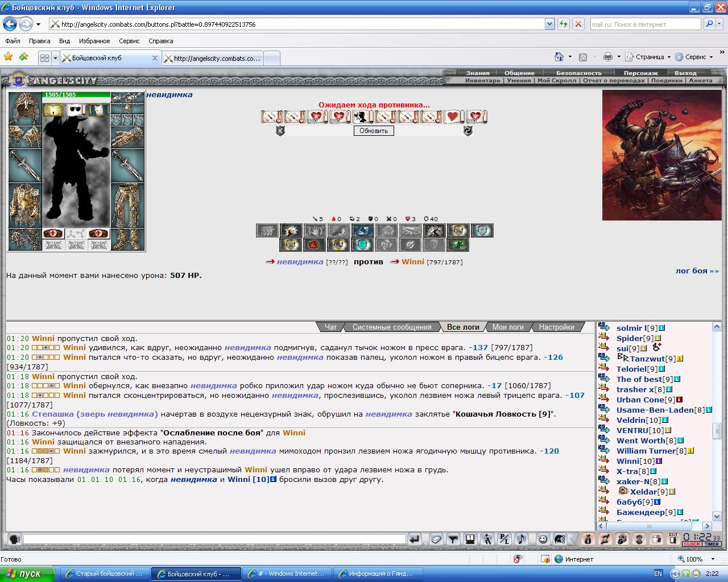728x582 pixels.
Task: Open the Настройки chat tab
Action: click(x=556, y=327)
